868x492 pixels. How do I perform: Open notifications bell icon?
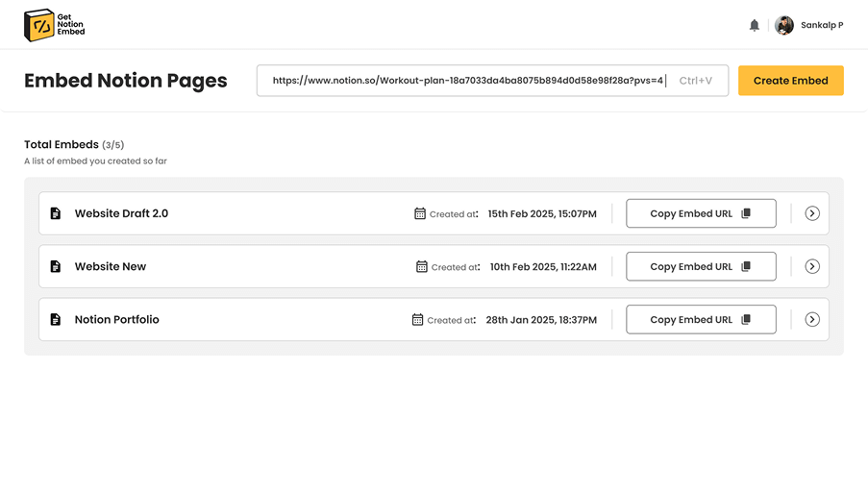(755, 26)
